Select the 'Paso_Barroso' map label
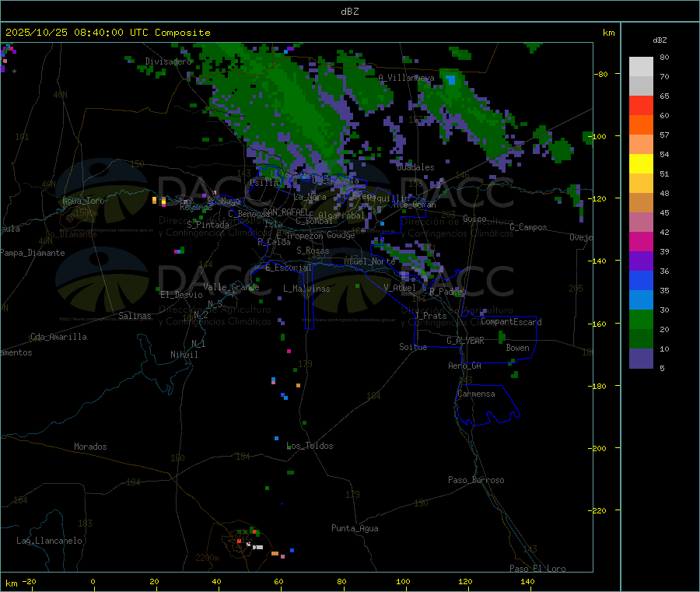The width and height of the screenshot is (700, 592). click(x=476, y=481)
